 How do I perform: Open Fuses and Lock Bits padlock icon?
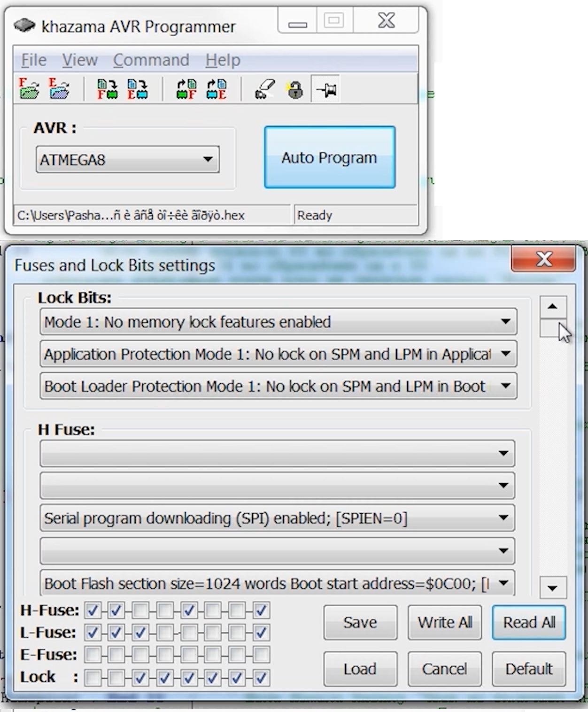(295, 89)
